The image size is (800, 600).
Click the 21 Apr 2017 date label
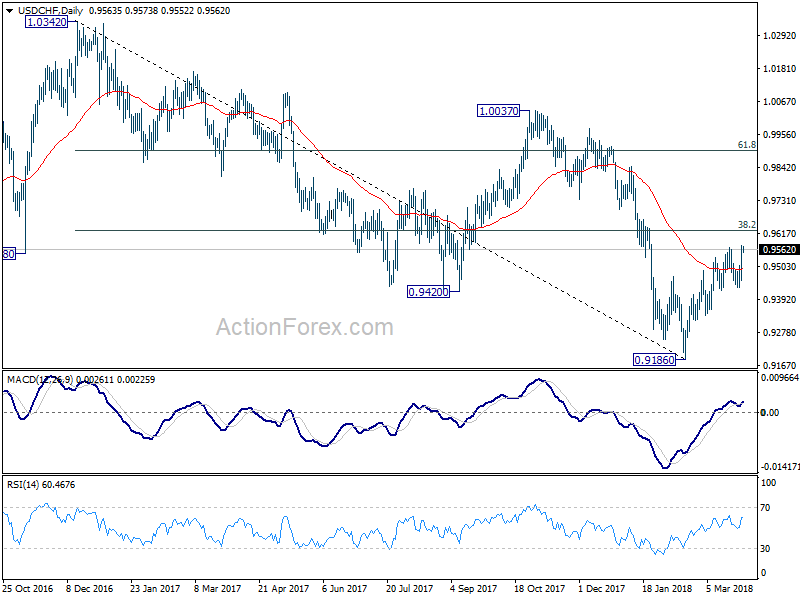(283, 588)
